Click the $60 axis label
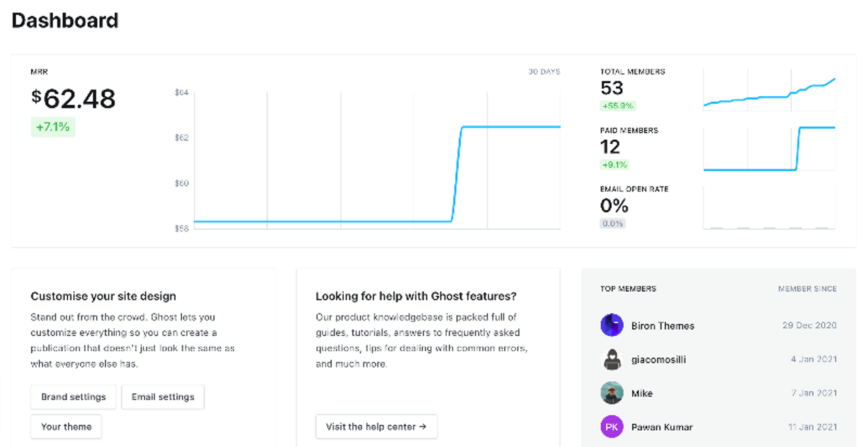The width and height of the screenshot is (868, 447). [x=182, y=183]
